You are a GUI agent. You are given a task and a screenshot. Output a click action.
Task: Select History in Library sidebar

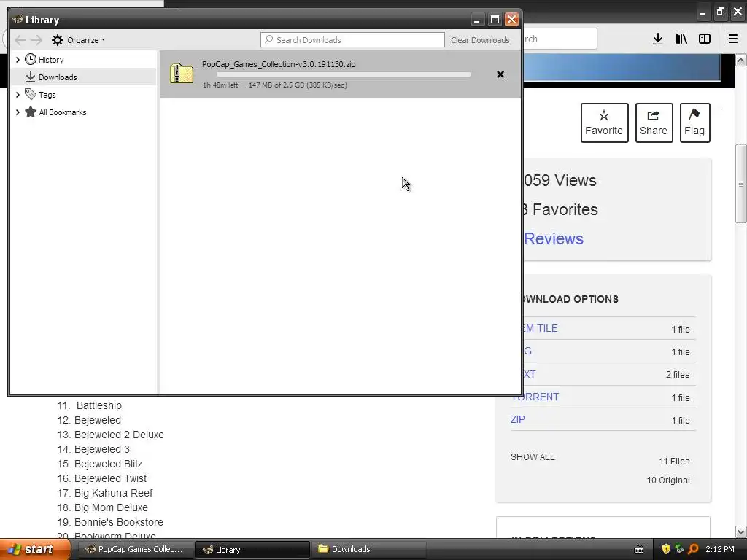pyautogui.click(x=51, y=60)
